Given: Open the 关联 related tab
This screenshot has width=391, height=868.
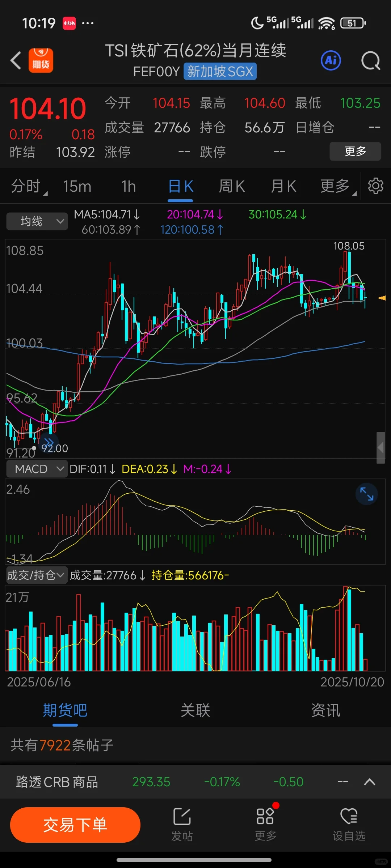Looking at the screenshot, I should pyautogui.click(x=195, y=710).
